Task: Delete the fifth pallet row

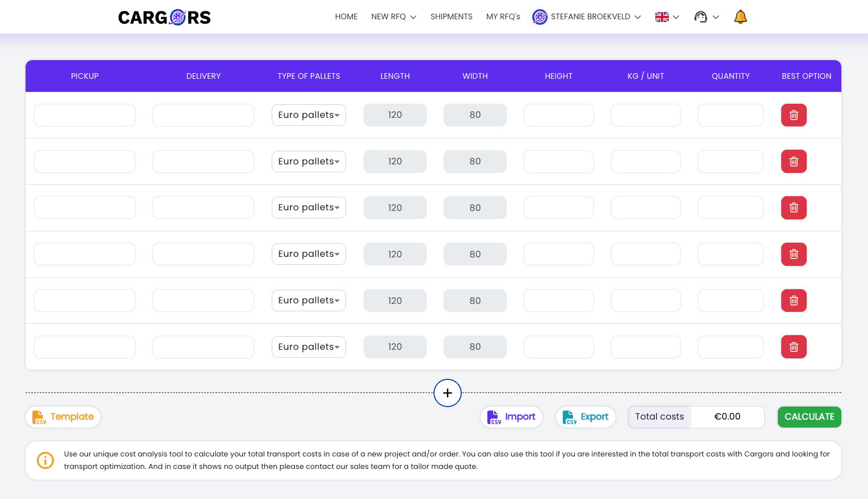Action: click(x=794, y=301)
